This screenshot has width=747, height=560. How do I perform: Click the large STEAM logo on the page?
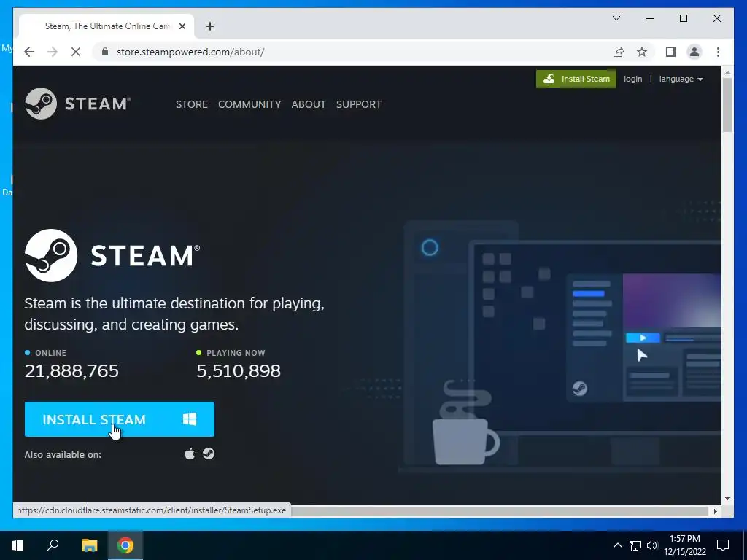point(112,255)
